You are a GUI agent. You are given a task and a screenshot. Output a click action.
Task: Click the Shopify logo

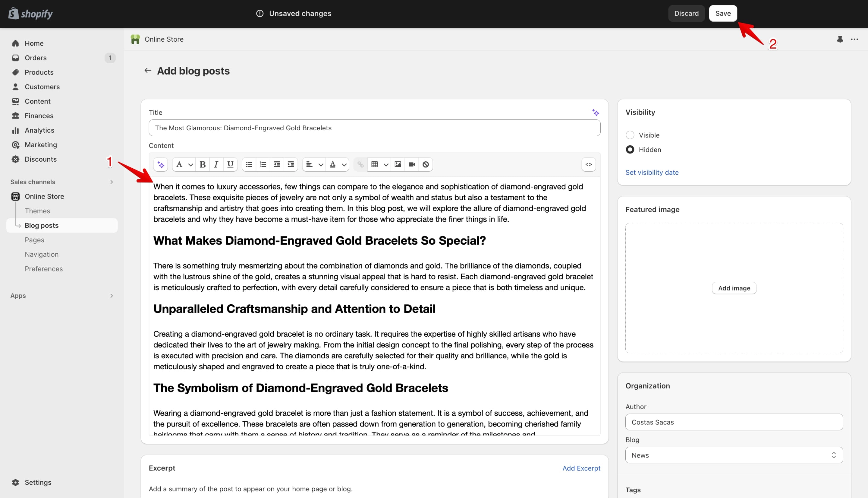click(x=30, y=14)
